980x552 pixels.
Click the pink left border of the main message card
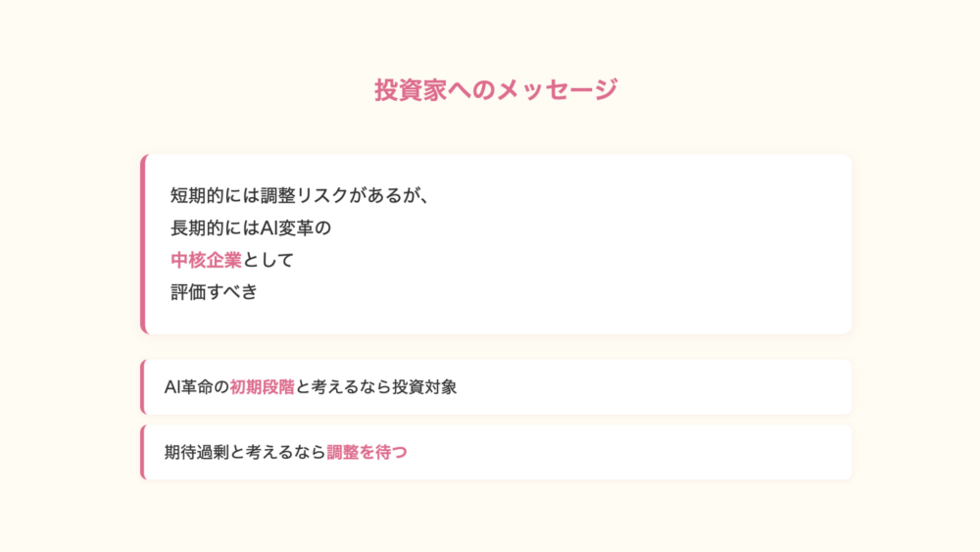(x=143, y=244)
